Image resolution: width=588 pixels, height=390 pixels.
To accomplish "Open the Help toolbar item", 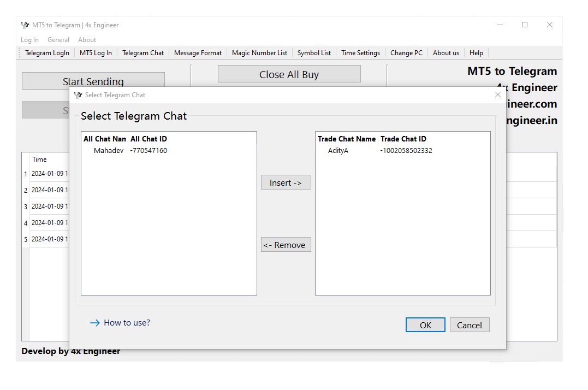I will tap(476, 53).
